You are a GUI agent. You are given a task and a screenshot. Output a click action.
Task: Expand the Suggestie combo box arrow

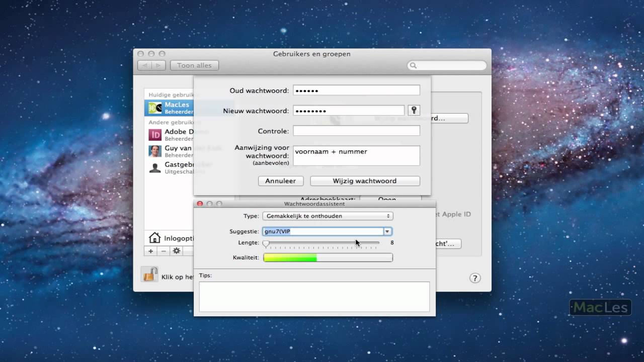(387, 232)
